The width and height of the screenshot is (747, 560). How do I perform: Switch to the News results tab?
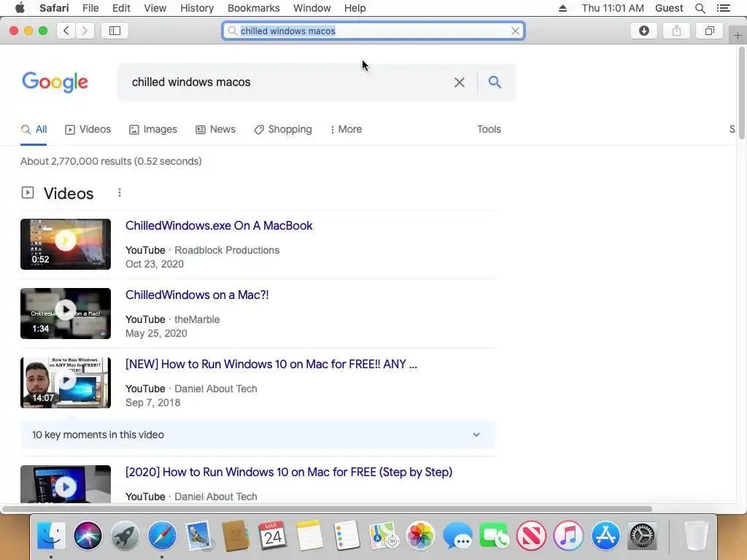tap(215, 130)
